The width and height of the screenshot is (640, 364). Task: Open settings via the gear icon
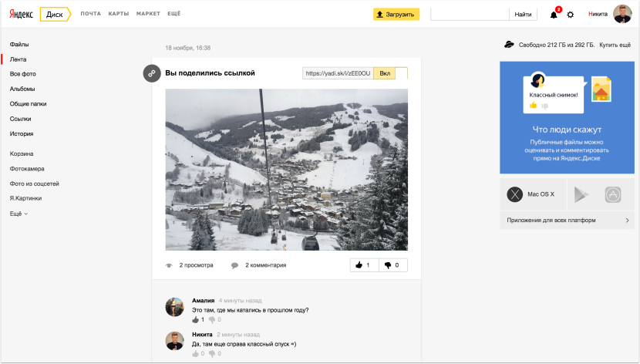[x=571, y=15]
